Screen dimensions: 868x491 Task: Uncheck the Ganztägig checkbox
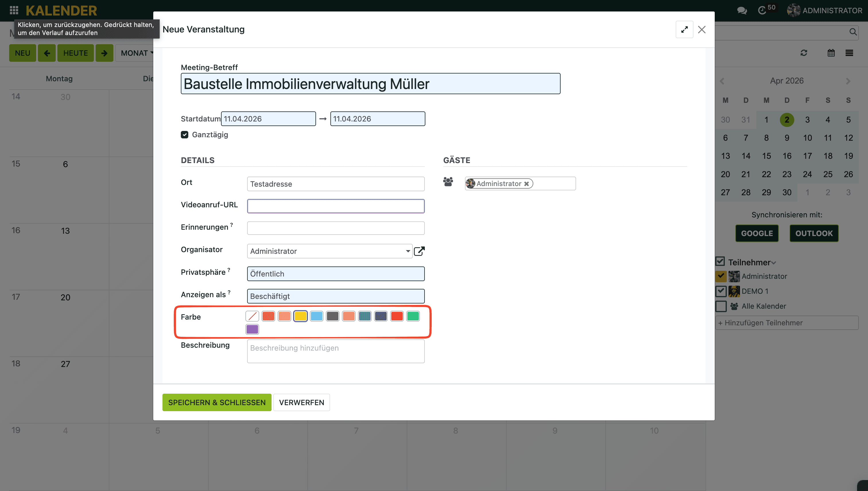184,135
